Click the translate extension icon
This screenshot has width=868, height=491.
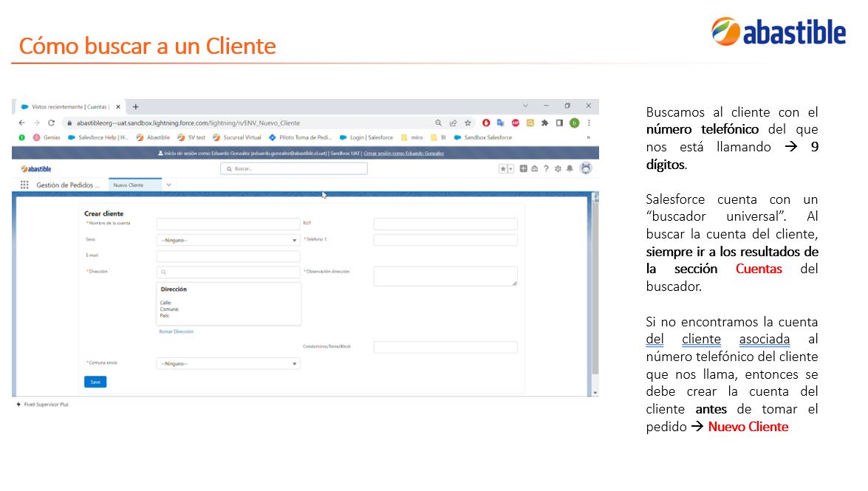[500, 123]
